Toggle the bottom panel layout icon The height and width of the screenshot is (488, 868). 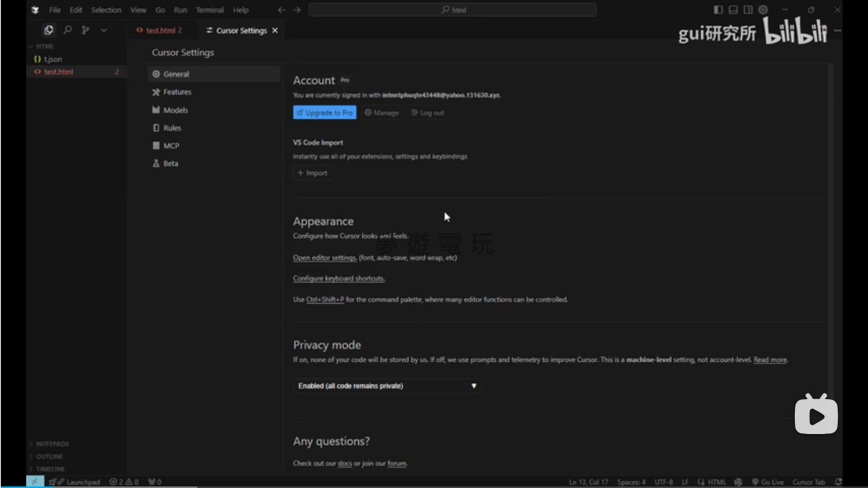pyautogui.click(x=733, y=10)
